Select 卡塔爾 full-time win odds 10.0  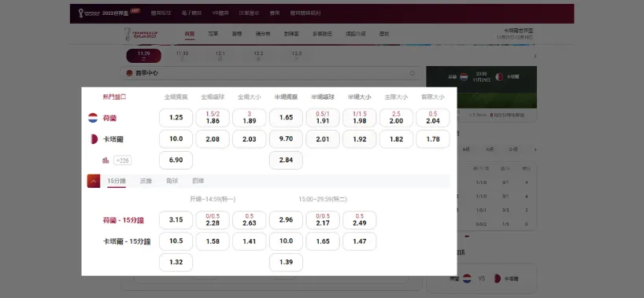[x=176, y=139]
